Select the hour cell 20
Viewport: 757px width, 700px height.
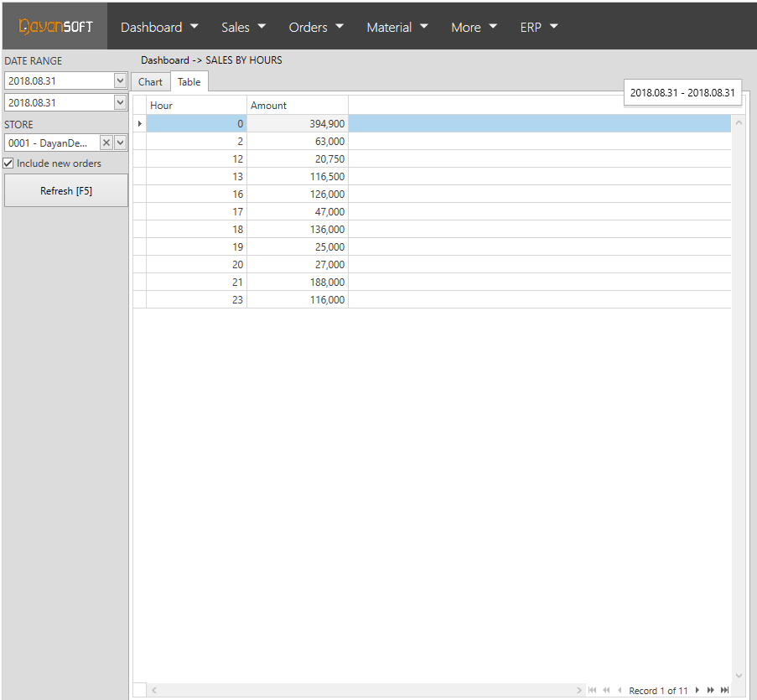[x=196, y=265]
